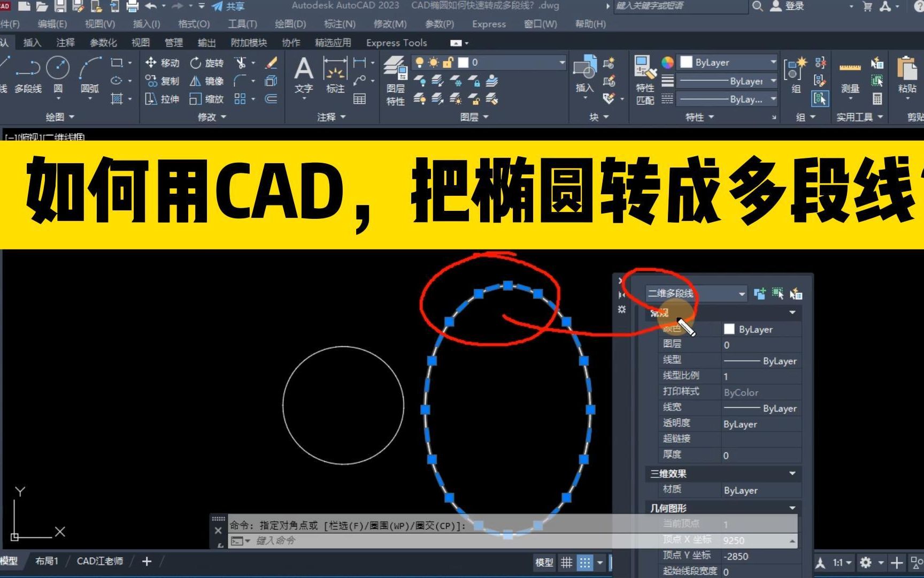Switch to 布局1 layout tab
924x578 pixels.
pos(47,561)
